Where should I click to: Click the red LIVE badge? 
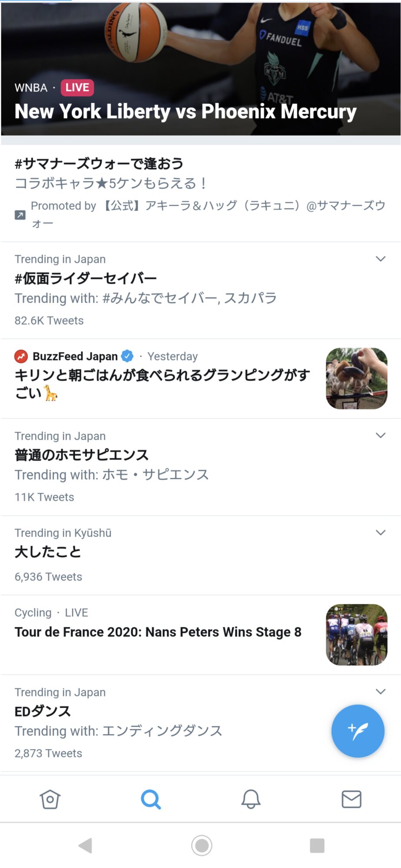pyautogui.click(x=77, y=88)
